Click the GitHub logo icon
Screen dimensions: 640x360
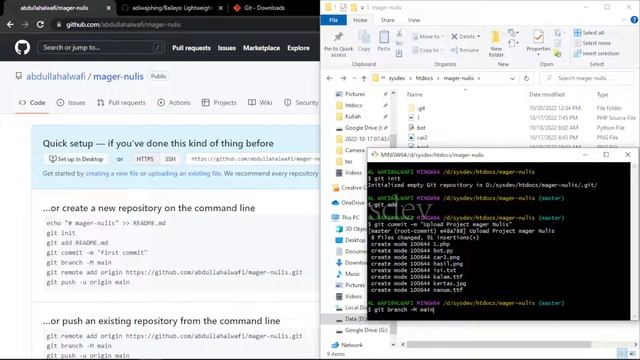tap(22, 48)
